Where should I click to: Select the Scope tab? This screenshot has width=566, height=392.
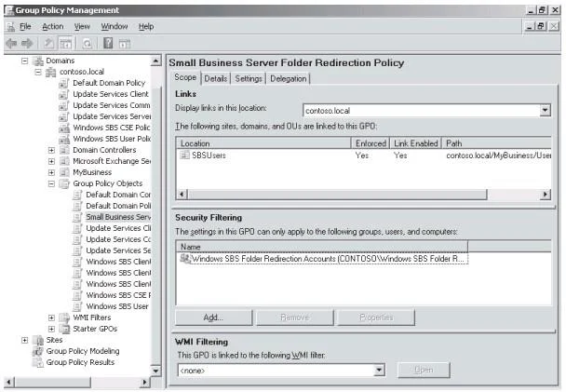185,77
